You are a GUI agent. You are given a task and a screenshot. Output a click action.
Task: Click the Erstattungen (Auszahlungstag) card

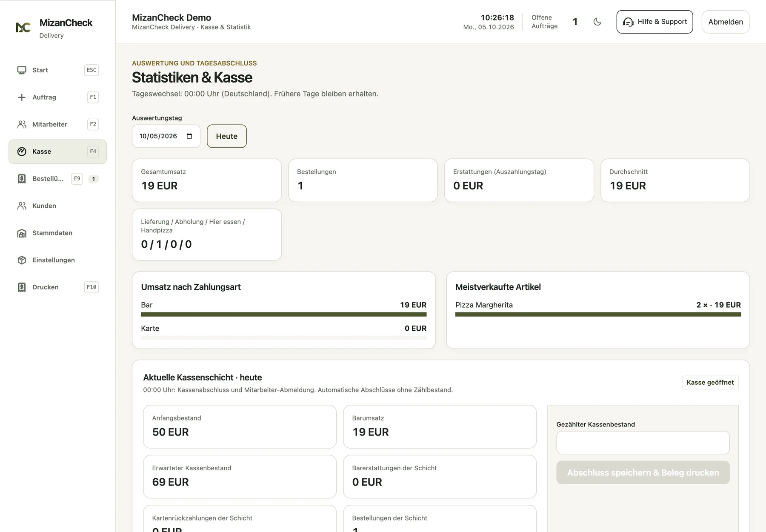tap(519, 180)
